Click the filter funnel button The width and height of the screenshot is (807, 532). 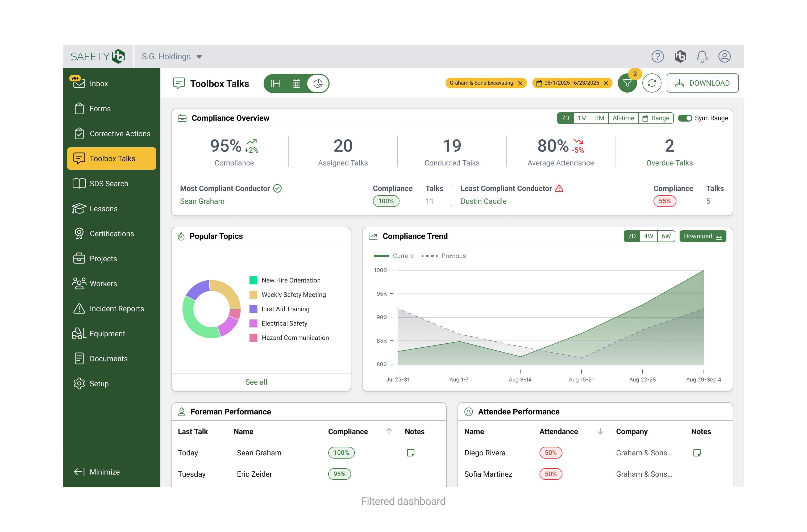coord(627,83)
